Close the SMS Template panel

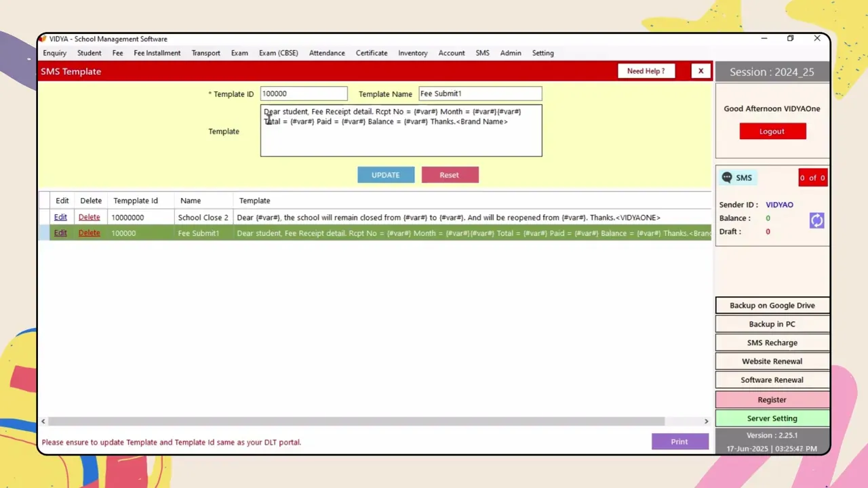coord(701,70)
